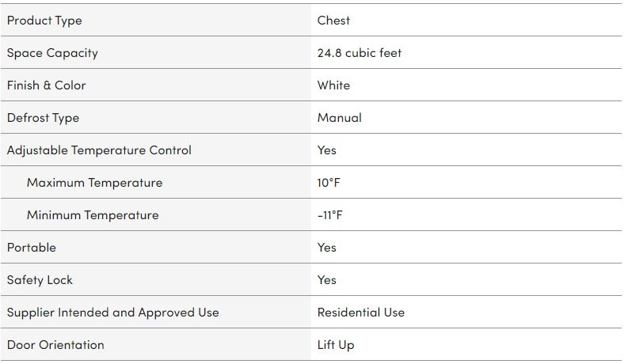Click Supplier Intended and Approved Use label
The width and height of the screenshot is (624, 364).
point(112,313)
